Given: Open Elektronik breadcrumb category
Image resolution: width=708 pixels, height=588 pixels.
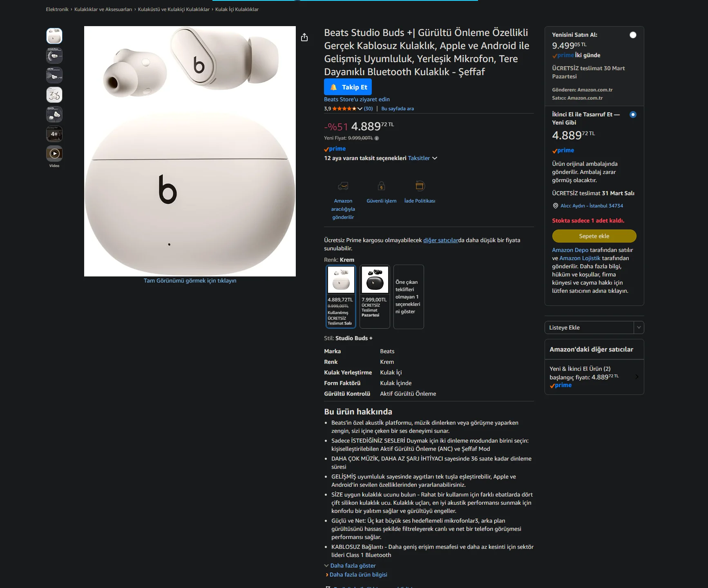Looking at the screenshot, I should (57, 9).
